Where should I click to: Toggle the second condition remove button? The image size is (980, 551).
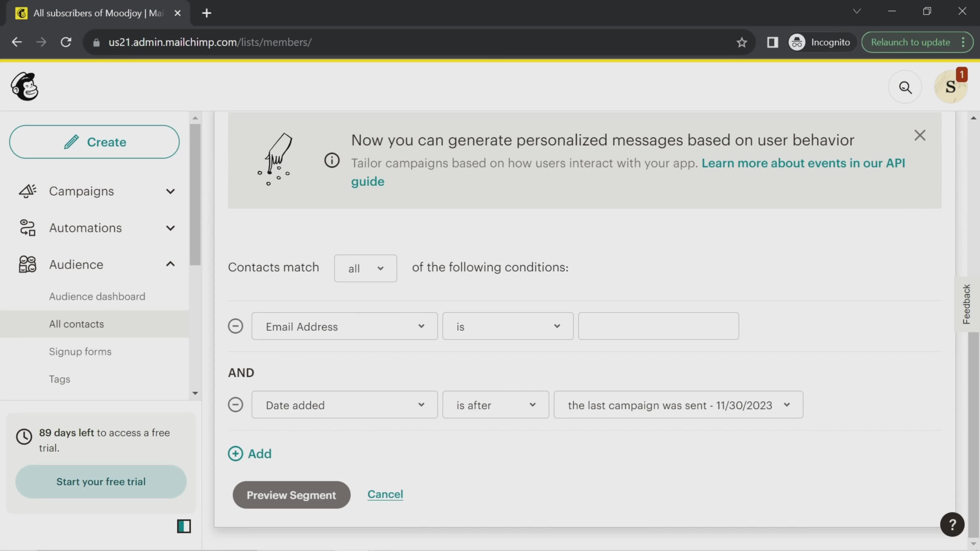pos(236,404)
